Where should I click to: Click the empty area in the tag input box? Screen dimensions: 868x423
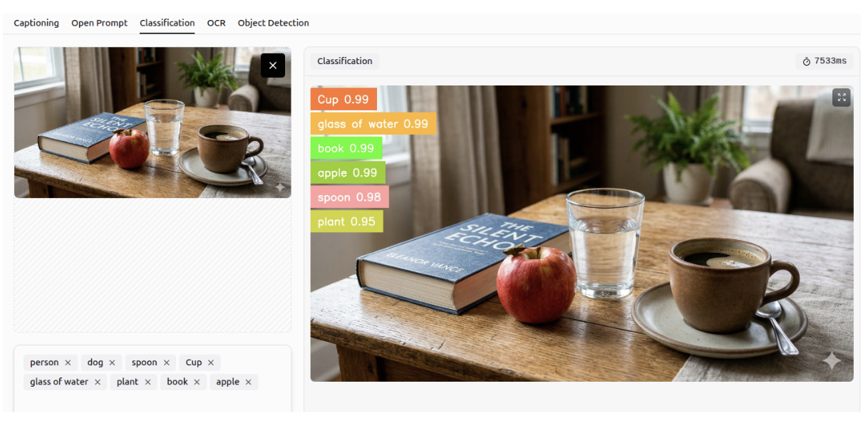pos(153,400)
